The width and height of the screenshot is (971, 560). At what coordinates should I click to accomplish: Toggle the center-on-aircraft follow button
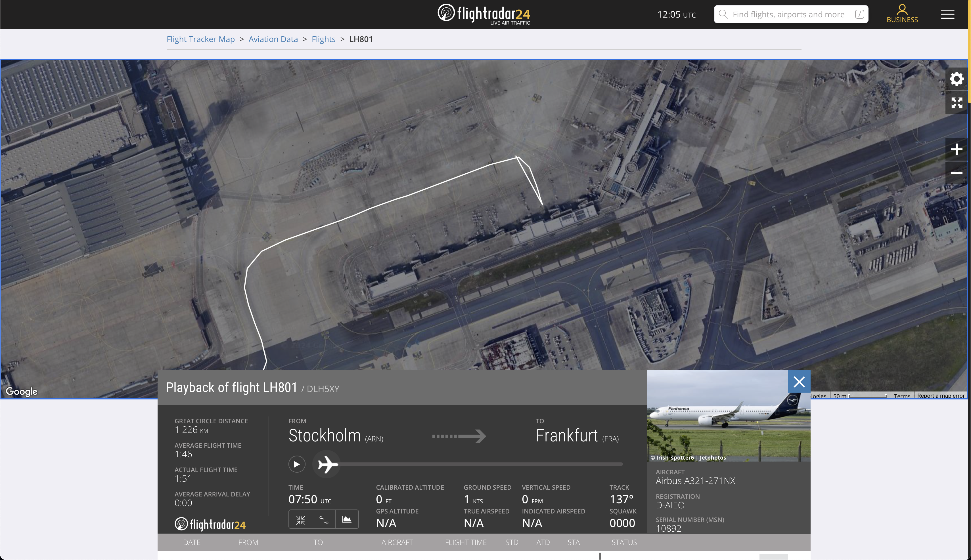pos(301,520)
